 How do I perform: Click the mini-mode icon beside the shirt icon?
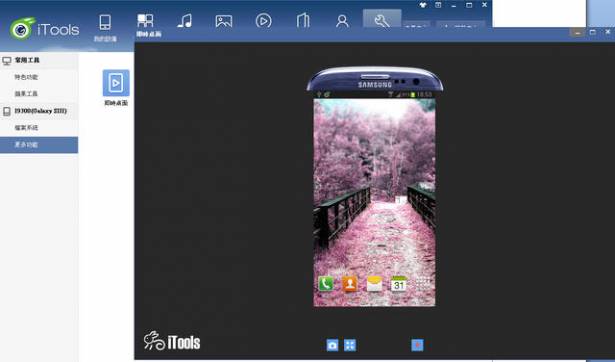tap(438, 5)
